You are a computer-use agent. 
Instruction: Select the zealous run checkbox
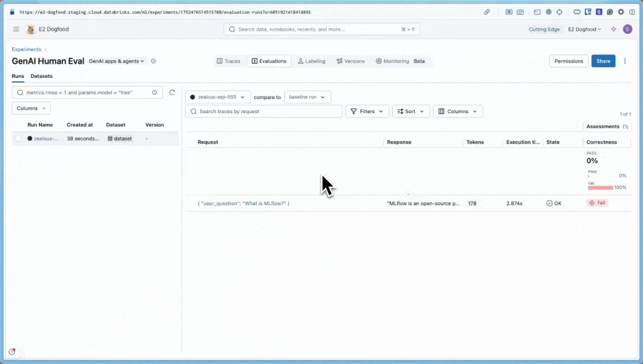[x=18, y=139]
